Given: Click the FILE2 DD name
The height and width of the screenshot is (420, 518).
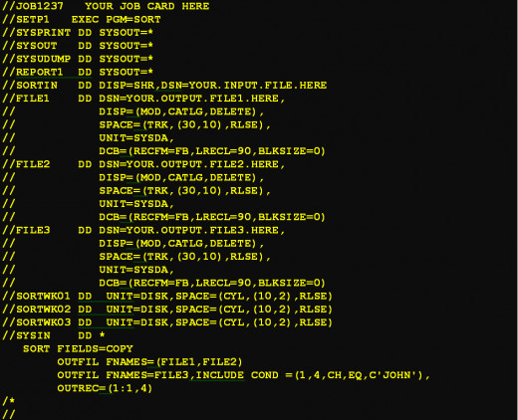Looking at the screenshot, I should (x=33, y=164).
